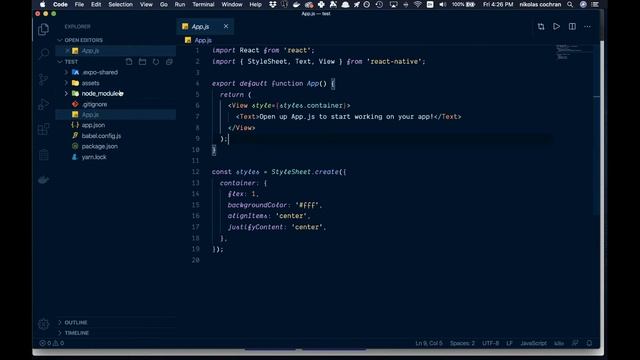The height and width of the screenshot is (360, 640).
Task: Expand the .expo-shared folder
Action: (66, 72)
